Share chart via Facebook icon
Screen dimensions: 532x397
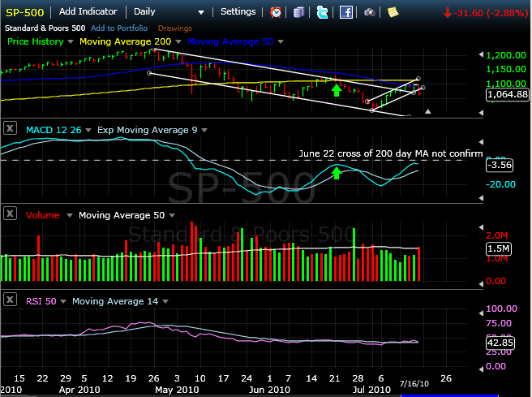tap(346, 12)
